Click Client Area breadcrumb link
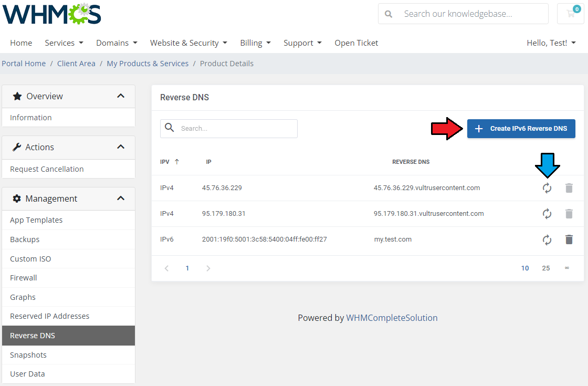 click(x=76, y=64)
